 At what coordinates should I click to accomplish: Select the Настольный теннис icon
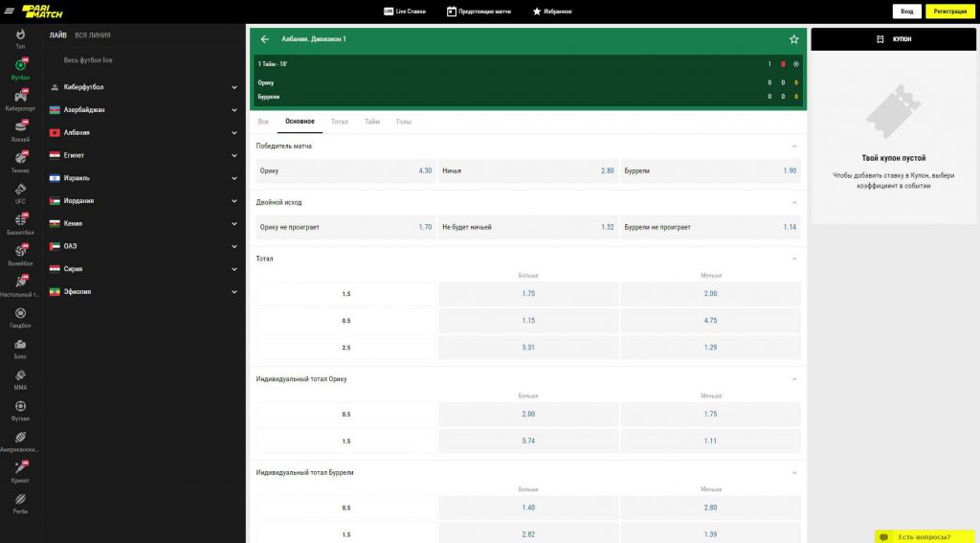click(21, 281)
